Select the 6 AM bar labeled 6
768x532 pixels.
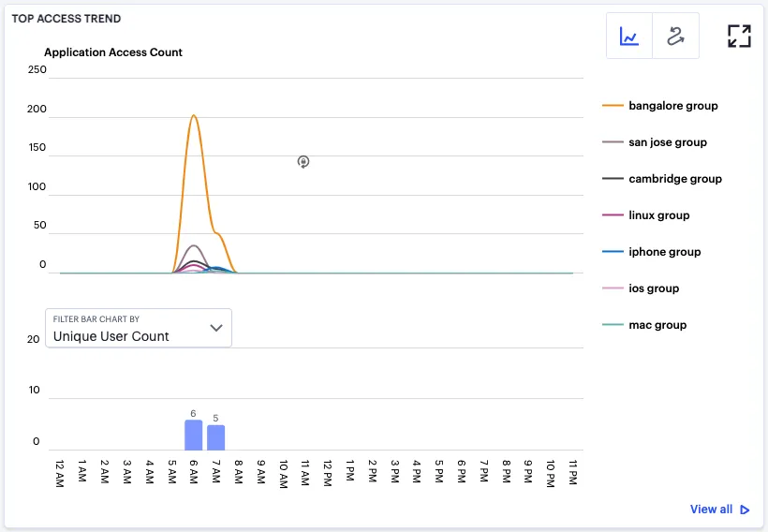194,435
